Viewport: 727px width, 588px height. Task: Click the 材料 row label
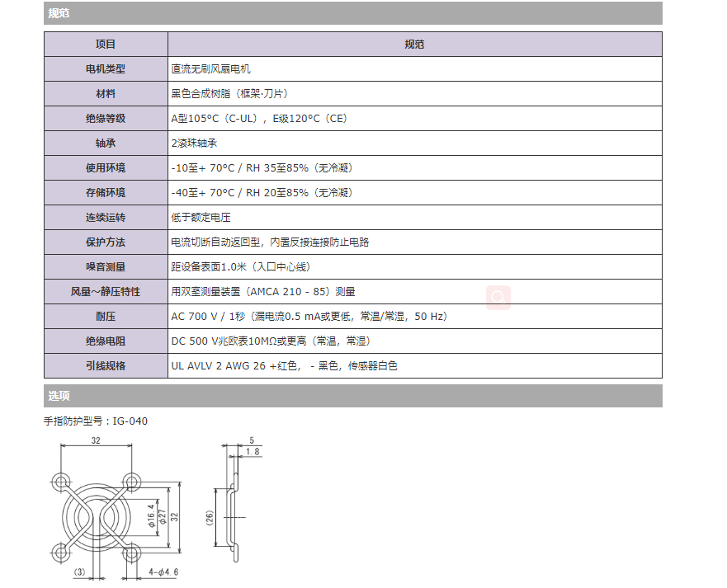click(x=106, y=94)
